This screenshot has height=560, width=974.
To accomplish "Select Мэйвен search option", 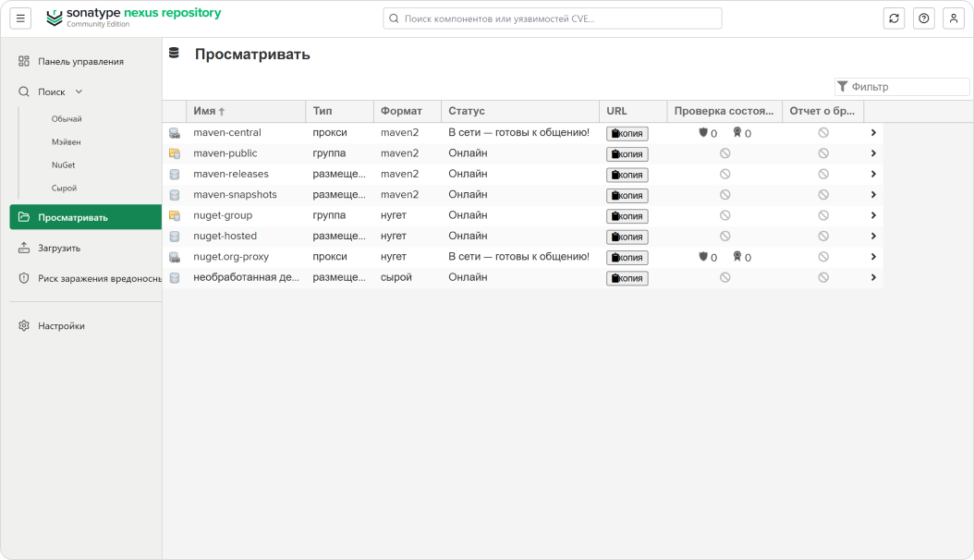I will pyautogui.click(x=67, y=142).
